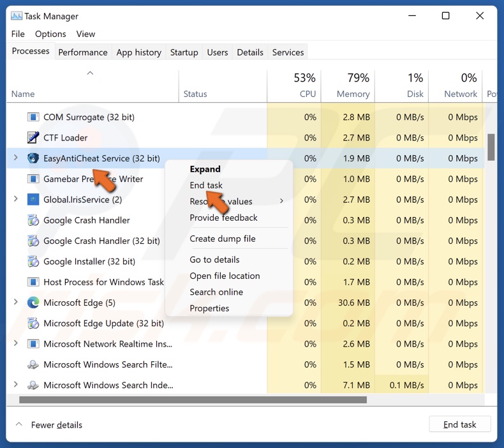Click the Microsoft Windows Search Inde... icon
The height and width of the screenshot is (448, 504).
click(x=33, y=385)
